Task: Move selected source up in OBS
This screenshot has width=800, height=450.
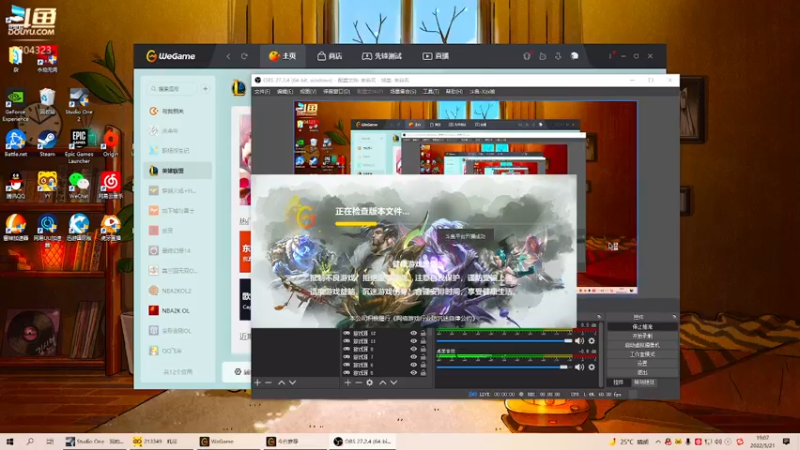Action: [x=383, y=382]
